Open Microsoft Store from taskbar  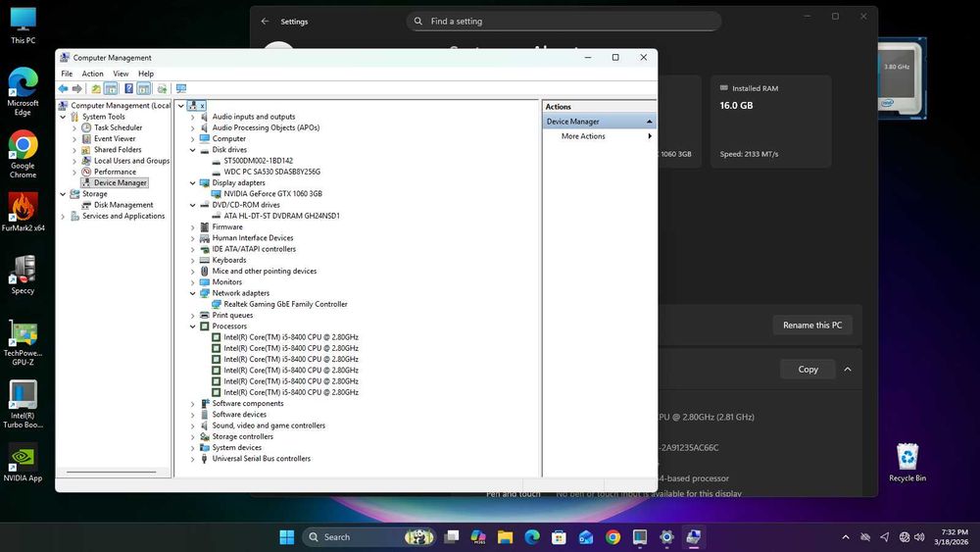click(559, 537)
